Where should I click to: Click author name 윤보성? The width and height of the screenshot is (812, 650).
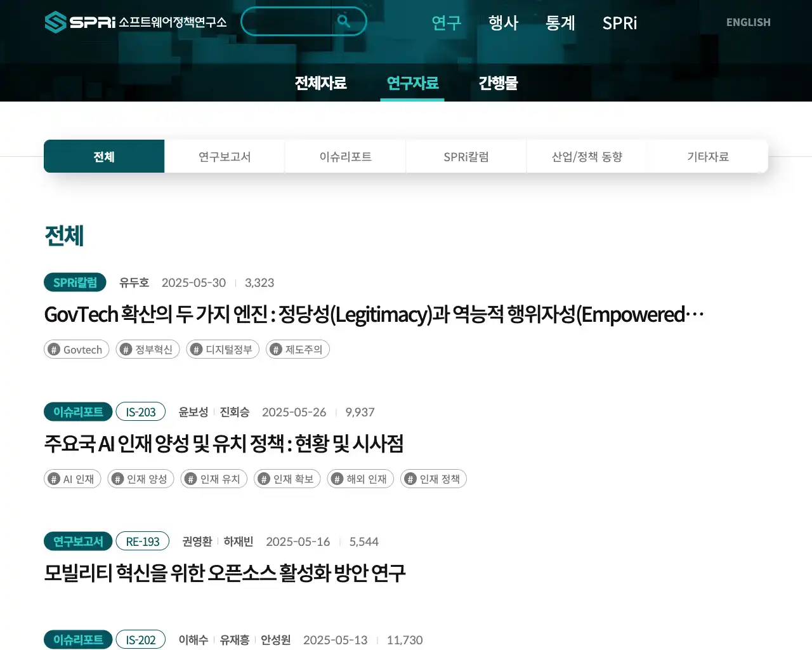193,412
